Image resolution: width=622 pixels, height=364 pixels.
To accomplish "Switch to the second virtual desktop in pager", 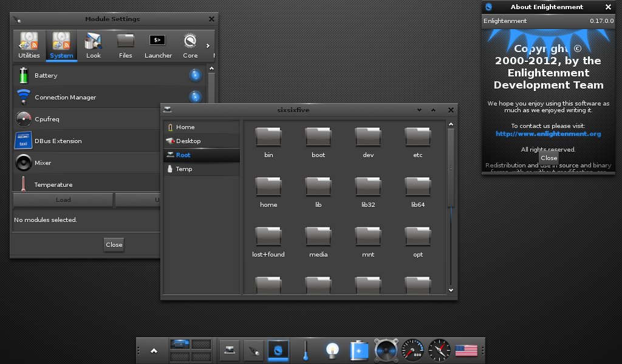I will tap(201, 344).
